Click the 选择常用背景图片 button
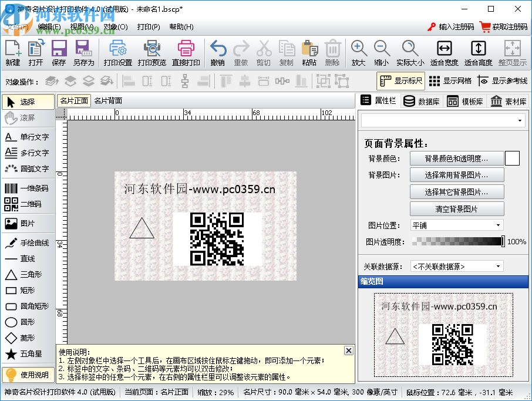The height and width of the screenshot is (401, 532). 456,175
